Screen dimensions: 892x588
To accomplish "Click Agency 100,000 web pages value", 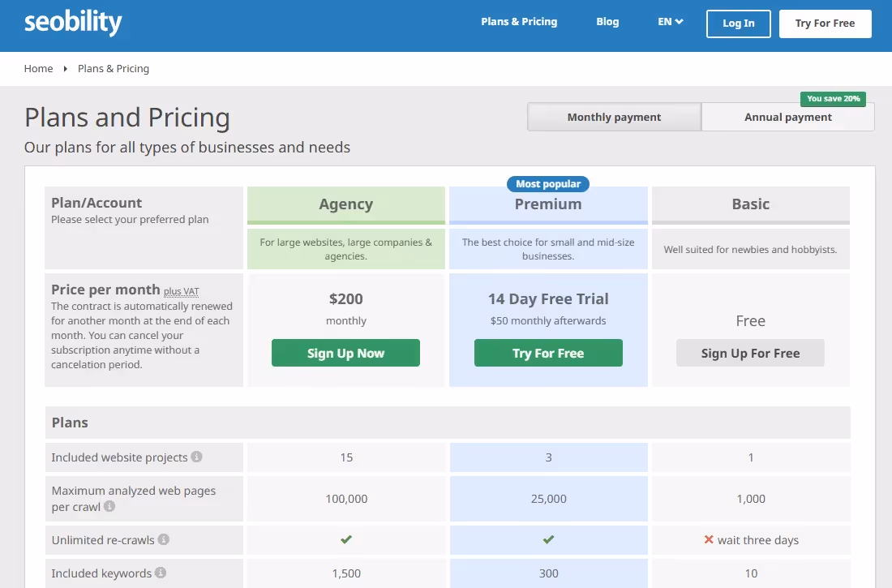I will [x=346, y=499].
